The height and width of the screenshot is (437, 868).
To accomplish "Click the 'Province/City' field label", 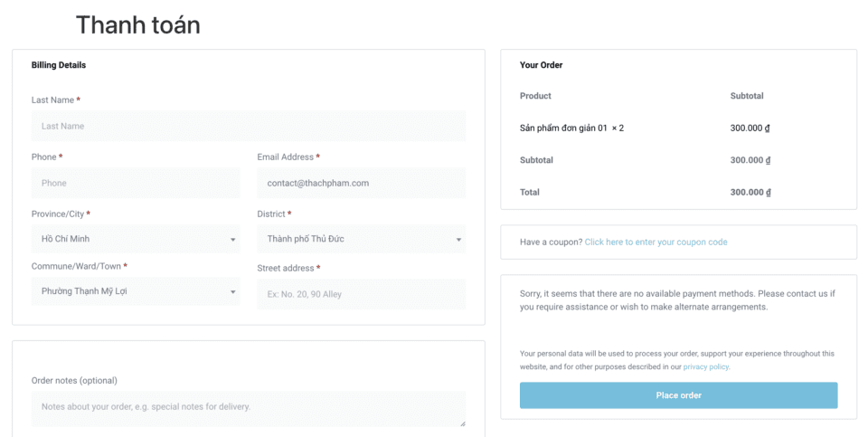I will [x=58, y=214].
